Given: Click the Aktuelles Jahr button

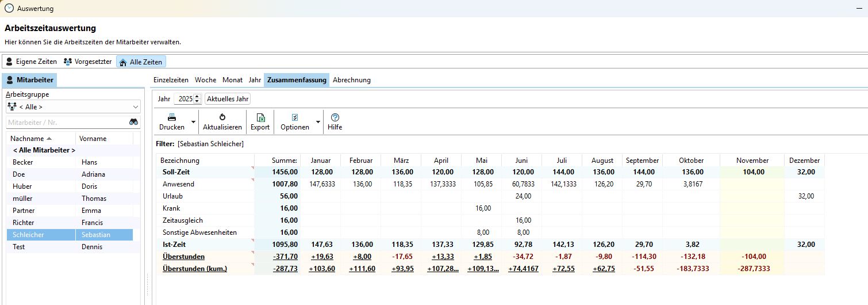Looking at the screenshot, I should (228, 99).
